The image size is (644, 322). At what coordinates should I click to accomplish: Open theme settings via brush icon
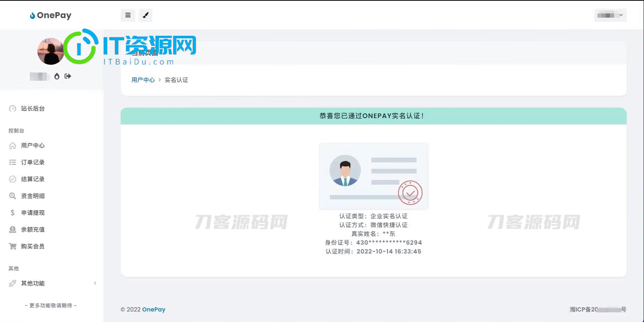click(x=145, y=15)
